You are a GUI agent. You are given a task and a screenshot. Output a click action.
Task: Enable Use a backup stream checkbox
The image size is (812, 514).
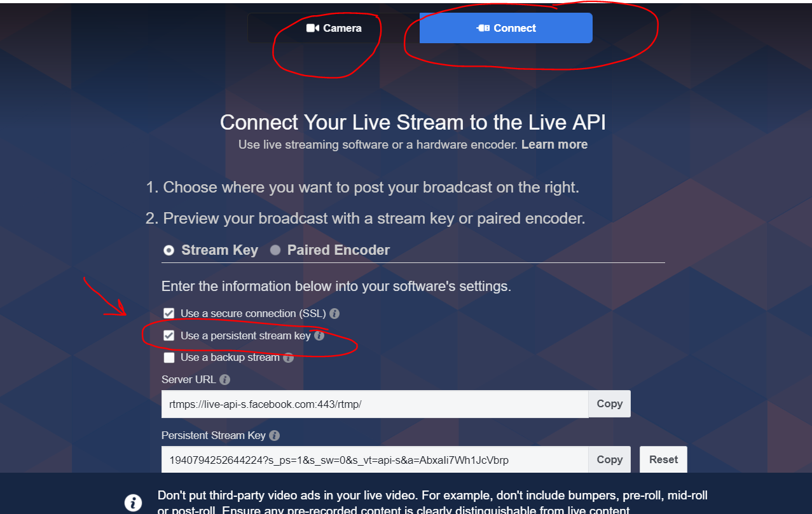pos(169,358)
